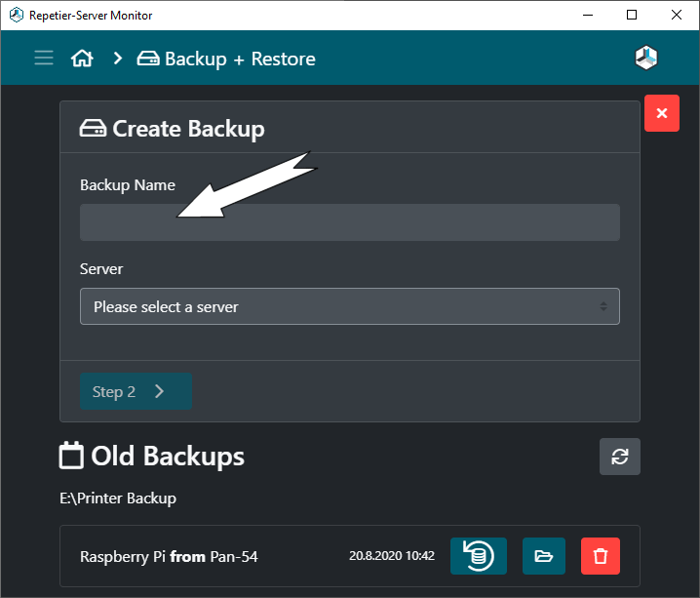The height and width of the screenshot is (598, 700).
Task: Click the E:\Printer Backup path text
Action: tap(118, 498)
